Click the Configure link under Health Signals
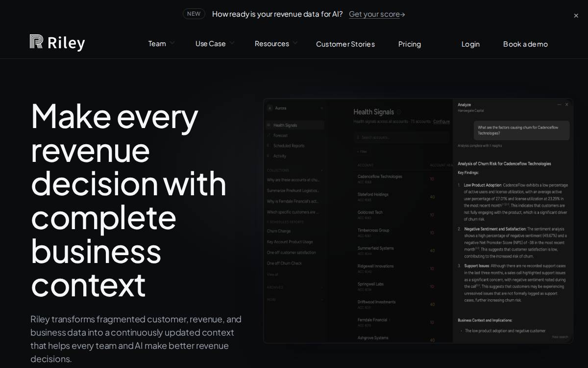 click(441, 122)
